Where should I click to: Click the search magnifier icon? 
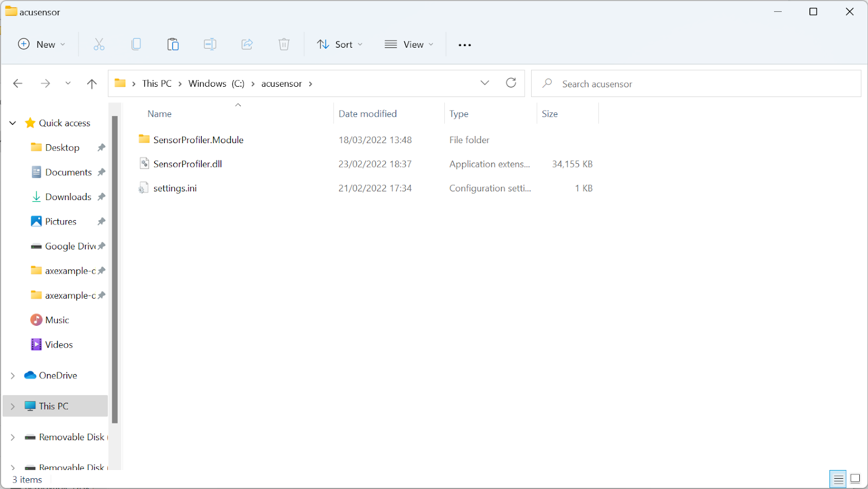547,83
